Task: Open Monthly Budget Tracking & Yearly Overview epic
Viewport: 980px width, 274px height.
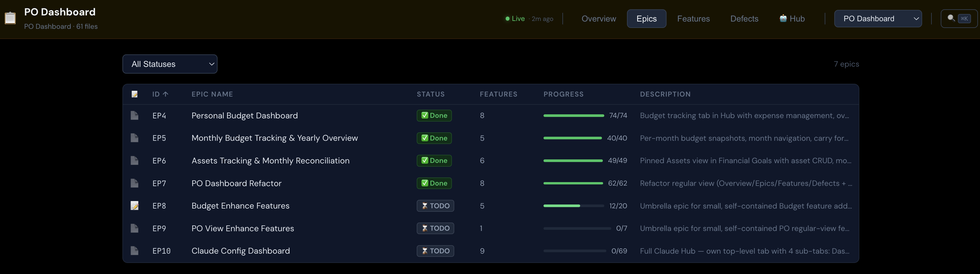Action: (x=274, y=138)
